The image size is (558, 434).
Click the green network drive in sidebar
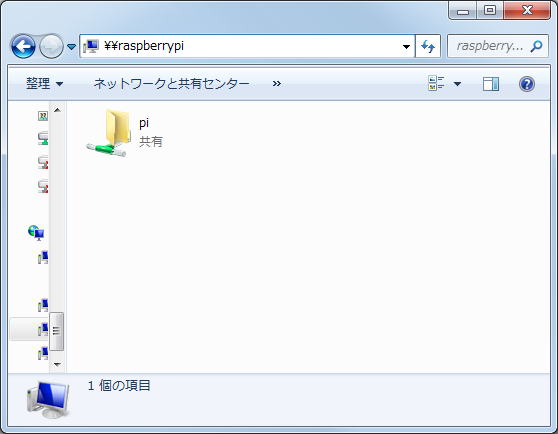[x=43, y=138]
